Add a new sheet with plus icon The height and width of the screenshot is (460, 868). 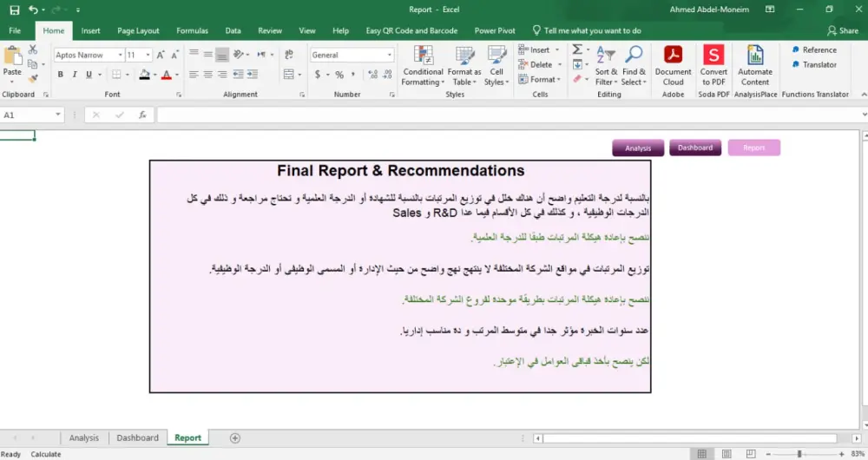pos(234,437)
